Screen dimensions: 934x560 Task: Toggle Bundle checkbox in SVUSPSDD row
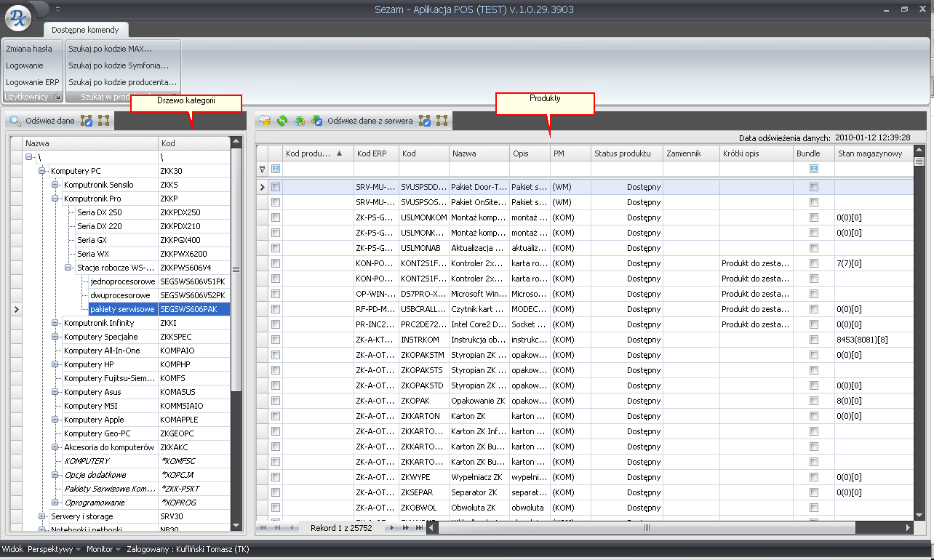tap(814, 187)
